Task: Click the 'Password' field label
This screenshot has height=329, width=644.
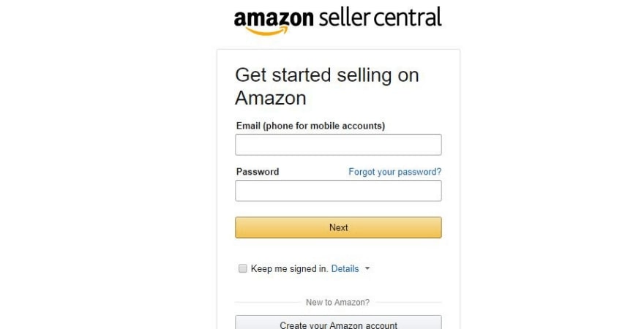Action: click(x=257, y=172)
